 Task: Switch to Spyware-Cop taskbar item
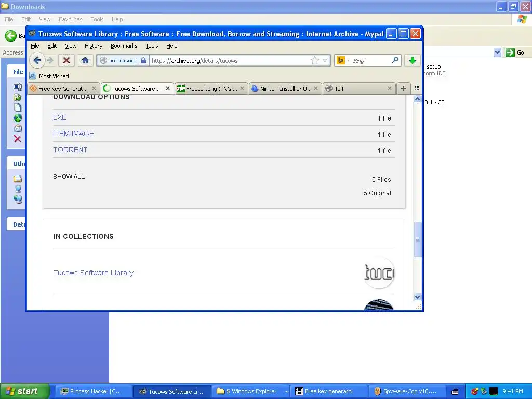pos(406,391)
